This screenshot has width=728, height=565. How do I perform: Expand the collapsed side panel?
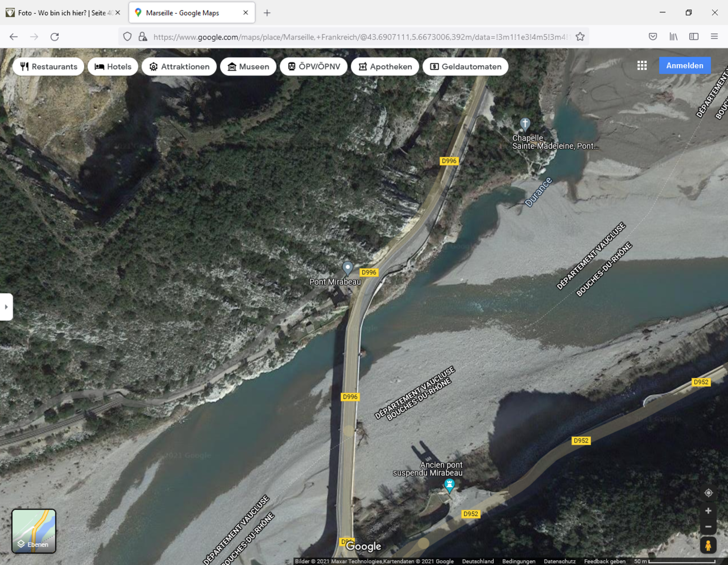6,307
